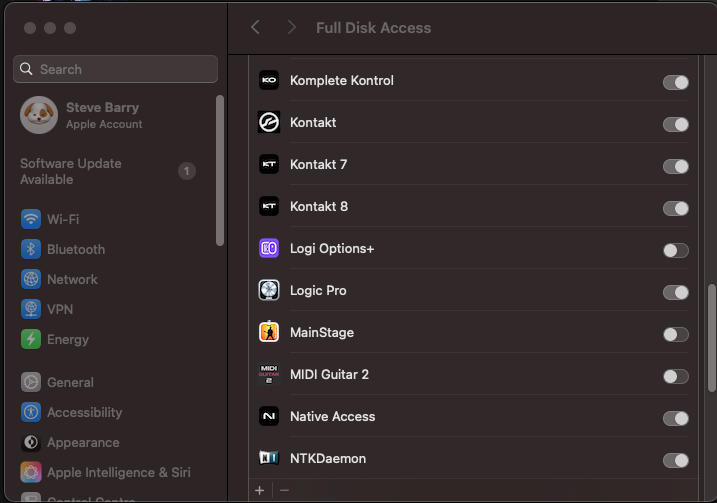Click the Kontakt app icon
This screenshot has width=717, height=503.
pyautogui.click(x=269, y=123)
